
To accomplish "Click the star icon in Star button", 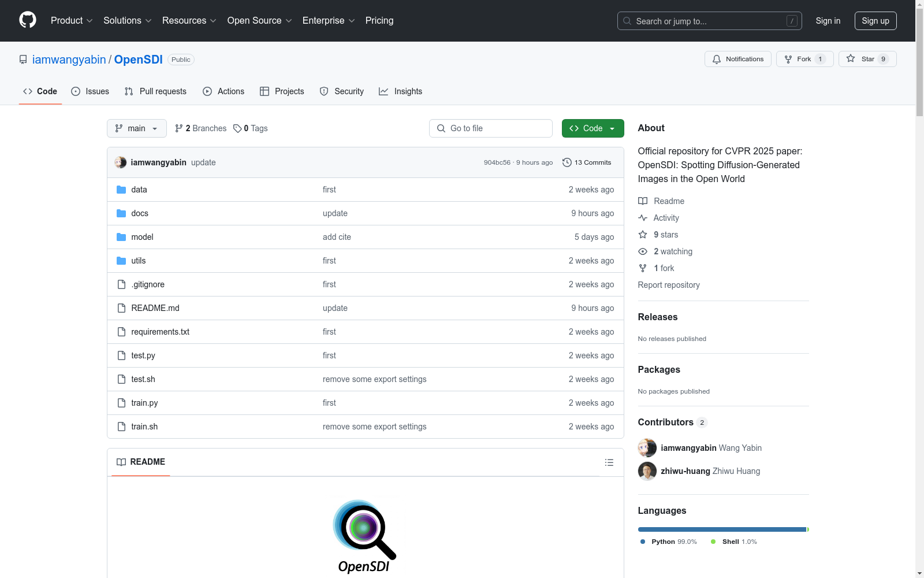I will [x=851, y=58].
